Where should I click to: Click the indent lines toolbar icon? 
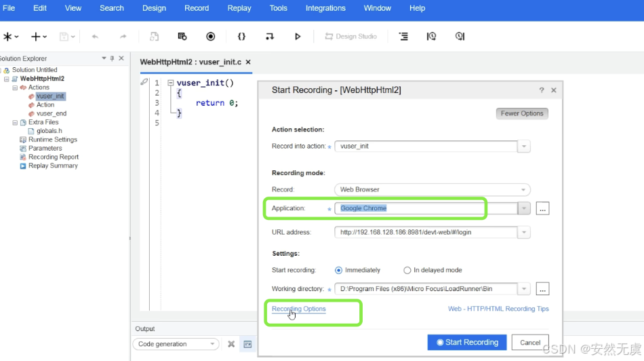(403, 37)
